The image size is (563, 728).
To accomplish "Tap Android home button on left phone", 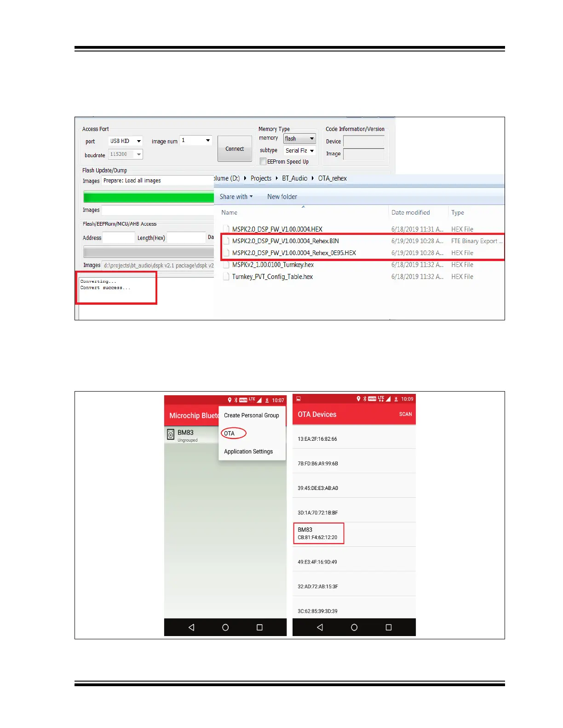I will (x=225, y=627).
